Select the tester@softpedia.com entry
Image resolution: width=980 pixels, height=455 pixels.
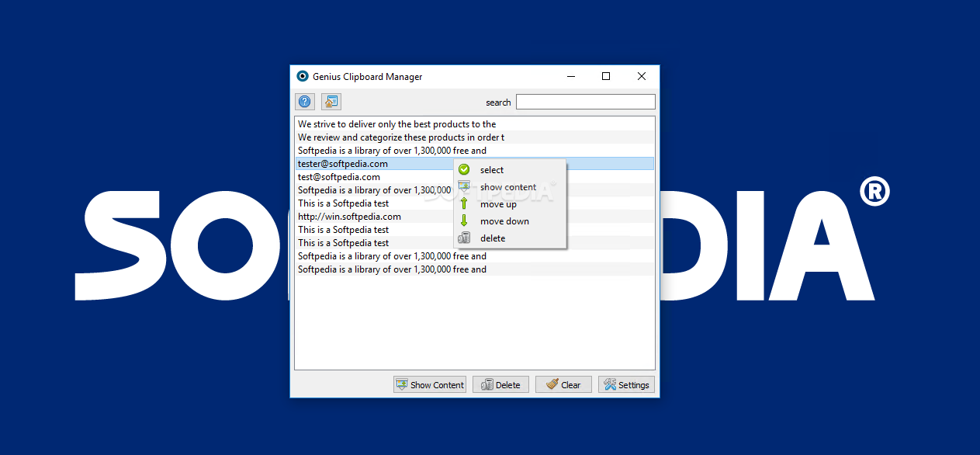pos(475,164)
